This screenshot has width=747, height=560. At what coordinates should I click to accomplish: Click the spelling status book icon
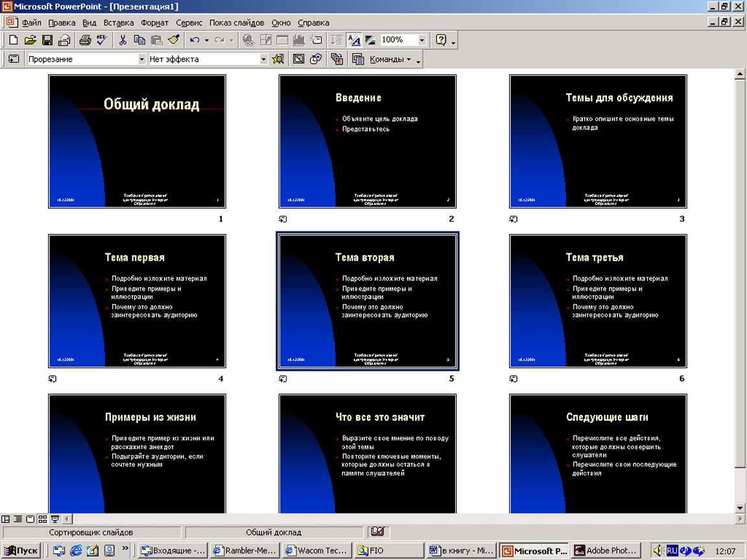(x=378, y=531)
